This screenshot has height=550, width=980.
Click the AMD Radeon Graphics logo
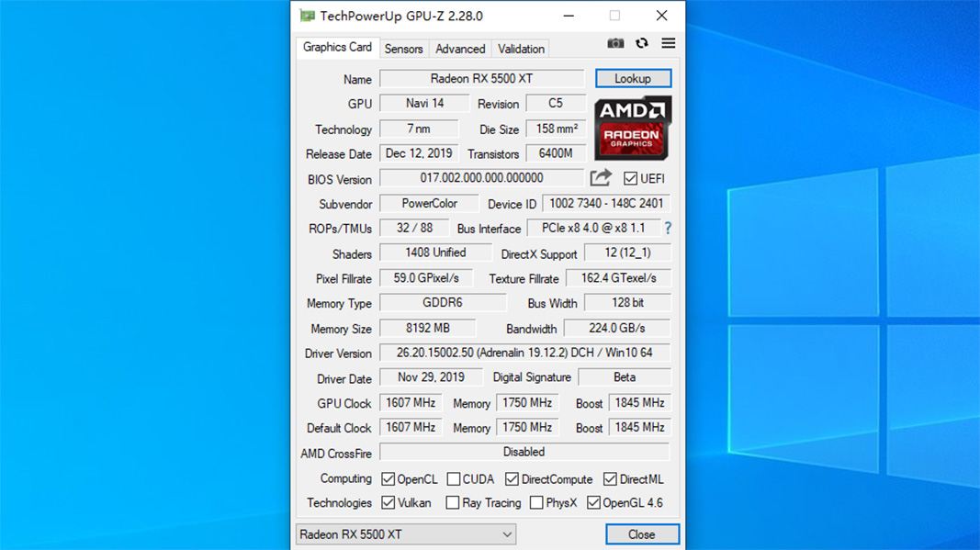(633, 129)
